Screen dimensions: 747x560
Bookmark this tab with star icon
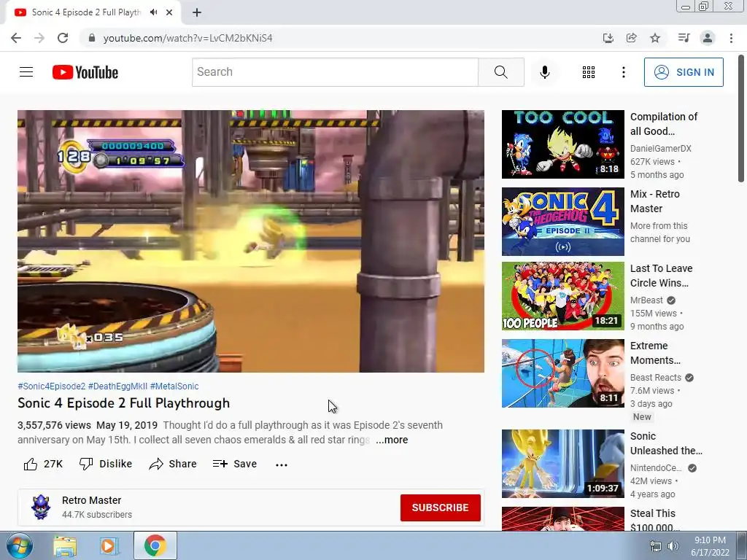point(655,38)
